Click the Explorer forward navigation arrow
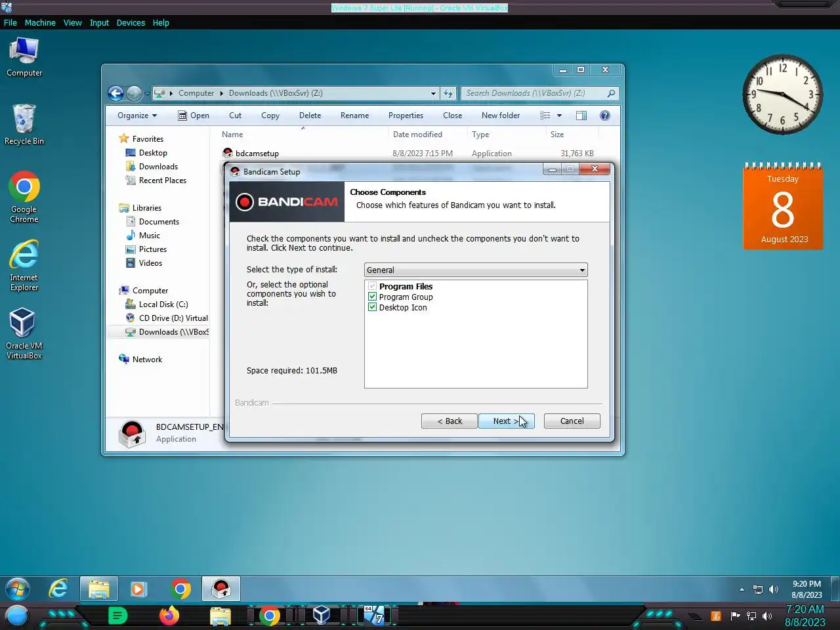 (x=134, y=93)
